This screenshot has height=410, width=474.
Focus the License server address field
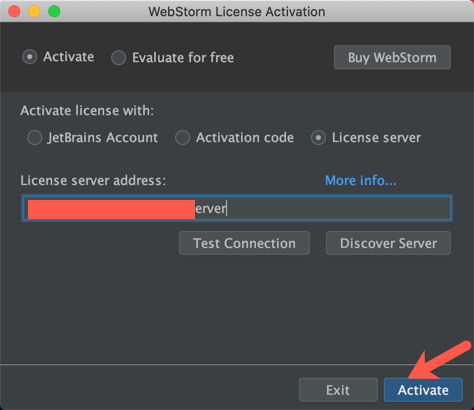click(x=237, y=208)
